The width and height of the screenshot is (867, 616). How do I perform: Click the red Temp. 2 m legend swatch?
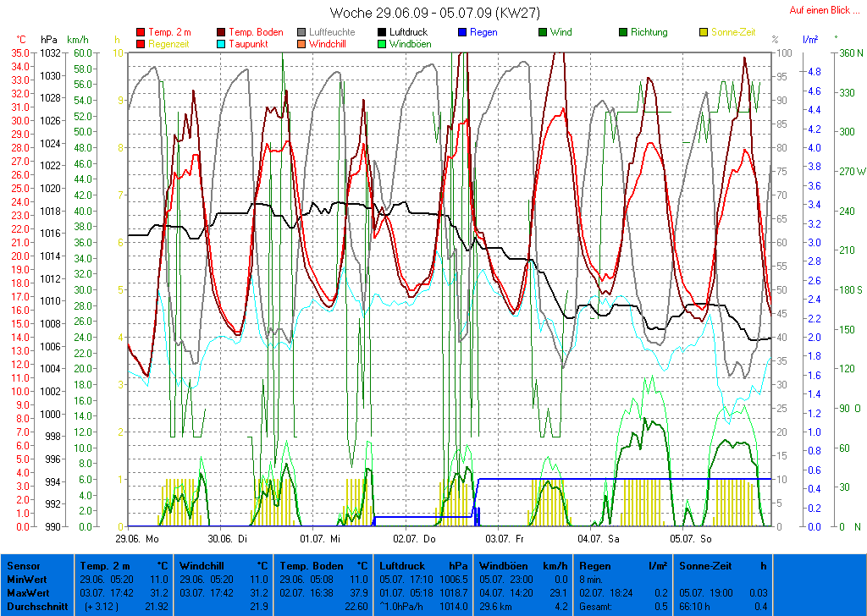tap(141, 33)
